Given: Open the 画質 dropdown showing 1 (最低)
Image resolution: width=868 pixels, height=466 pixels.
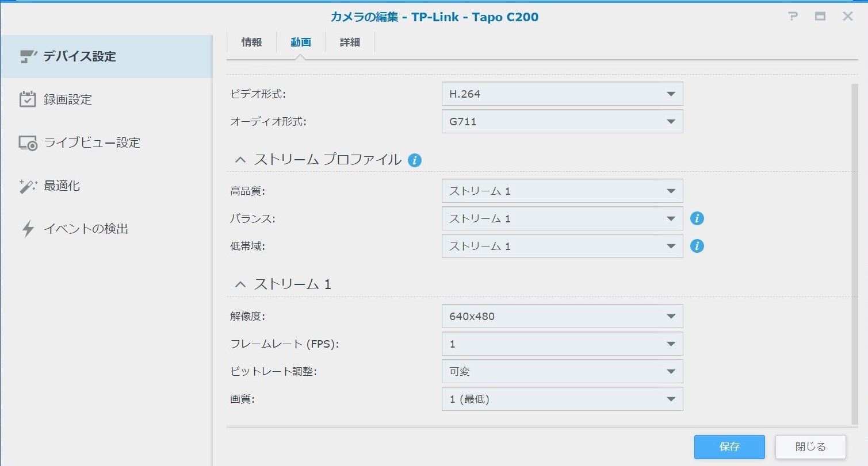Looking at the screenshot, I should pyautogui.click(x=562, y=399).
